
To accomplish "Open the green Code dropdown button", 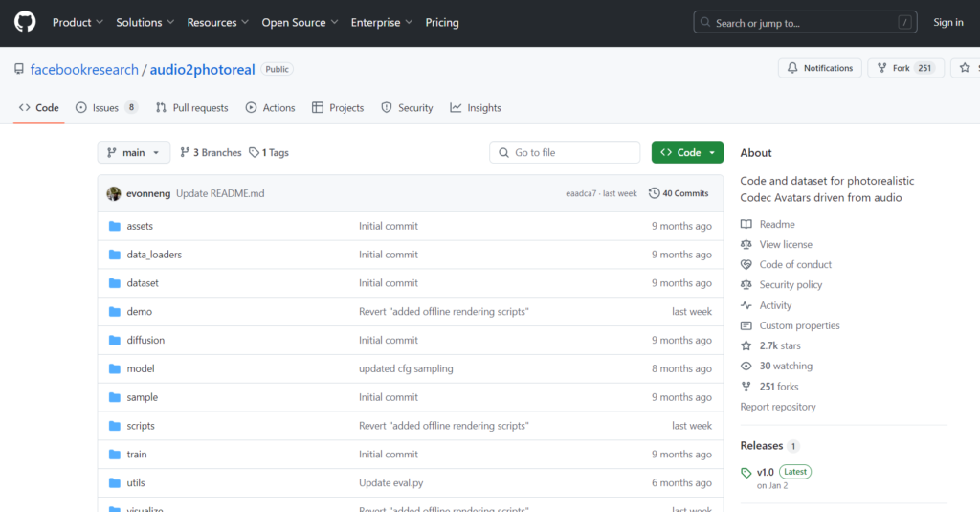I will tap(687, 152).
